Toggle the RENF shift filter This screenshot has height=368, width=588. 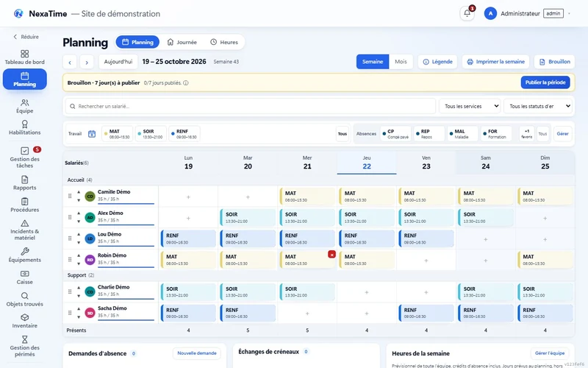pos(184,134)
